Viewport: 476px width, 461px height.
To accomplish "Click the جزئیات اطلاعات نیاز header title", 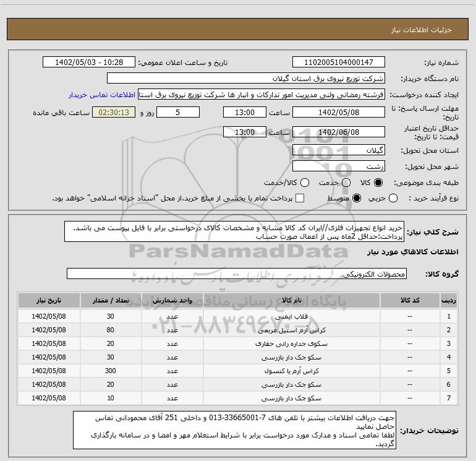I will coord(422,30).
